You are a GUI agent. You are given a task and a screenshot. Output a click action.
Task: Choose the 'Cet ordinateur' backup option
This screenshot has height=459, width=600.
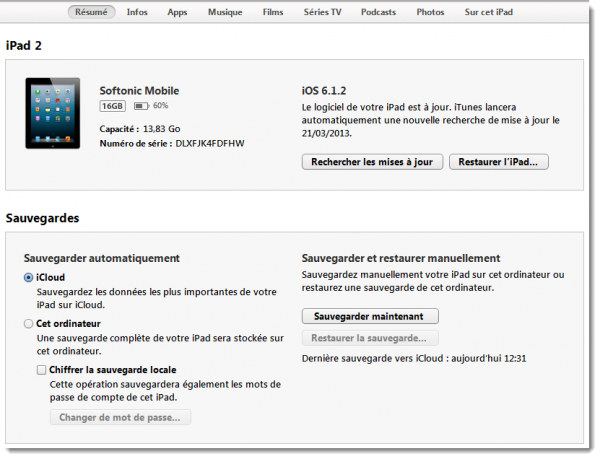tap(28, 324)
